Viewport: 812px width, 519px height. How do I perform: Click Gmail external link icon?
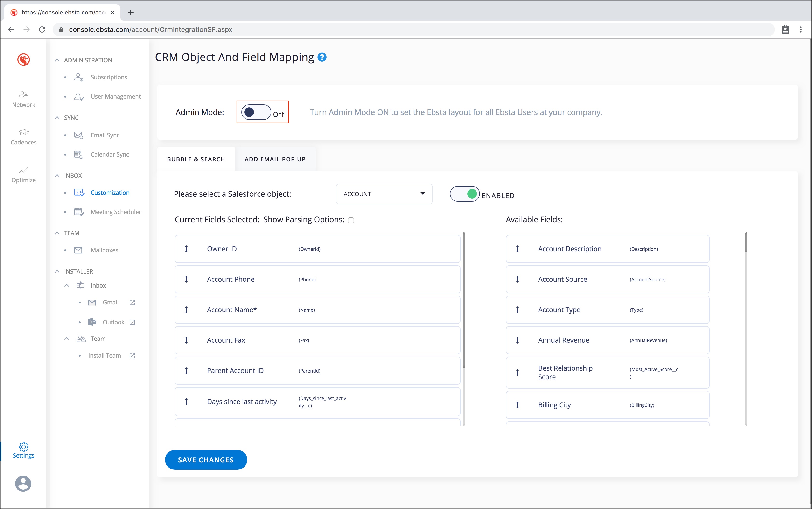click(x=132, y=302)
